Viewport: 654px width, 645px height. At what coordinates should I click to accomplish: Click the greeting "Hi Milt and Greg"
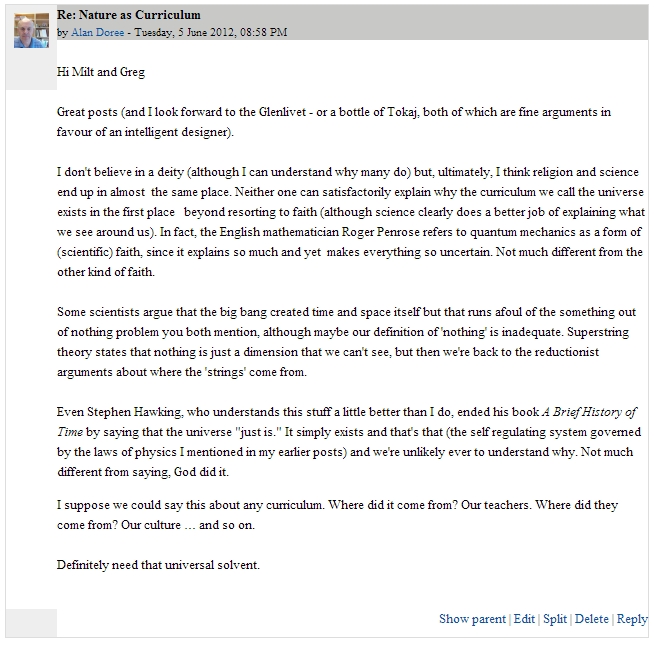[101, 71]
